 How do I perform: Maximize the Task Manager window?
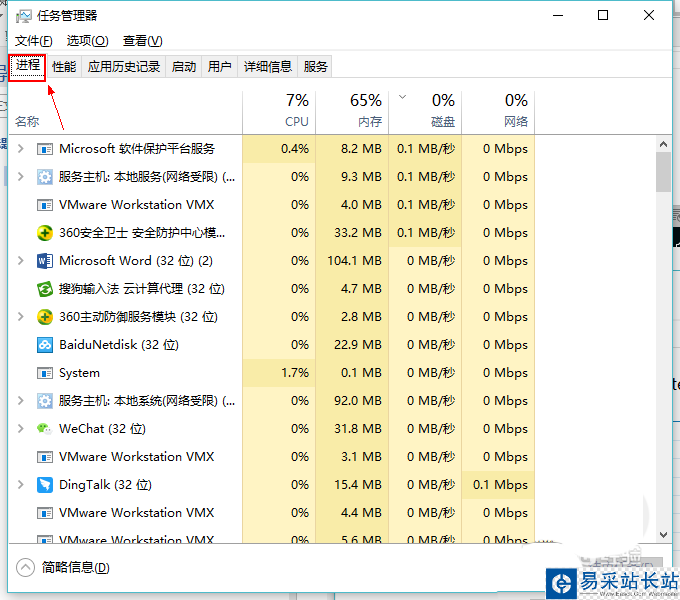[603, 16]
